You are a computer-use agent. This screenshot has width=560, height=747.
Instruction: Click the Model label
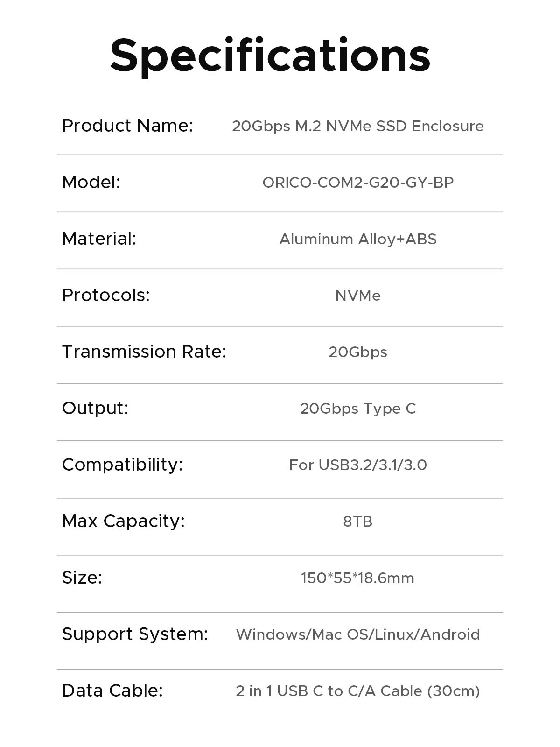coord(91,182)
